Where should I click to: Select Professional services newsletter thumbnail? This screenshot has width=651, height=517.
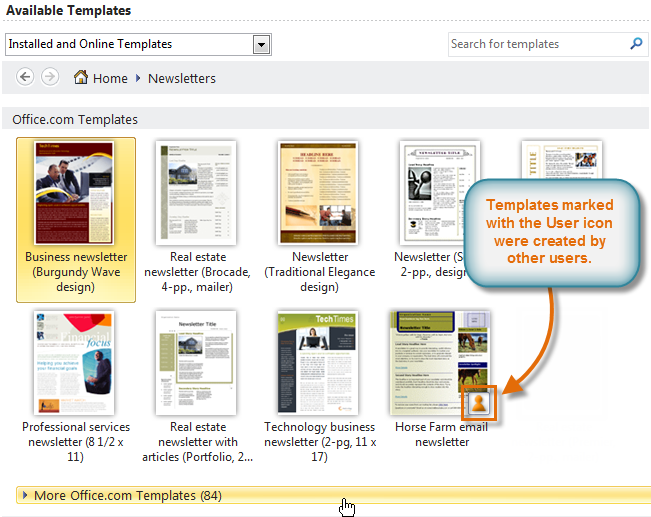(76, 362)
